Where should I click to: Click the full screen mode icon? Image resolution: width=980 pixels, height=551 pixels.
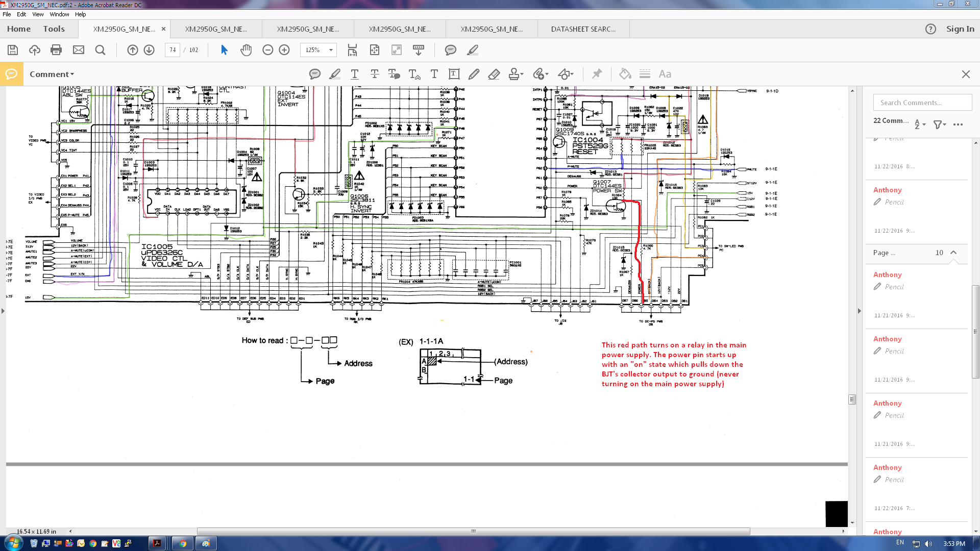(397, 50)
